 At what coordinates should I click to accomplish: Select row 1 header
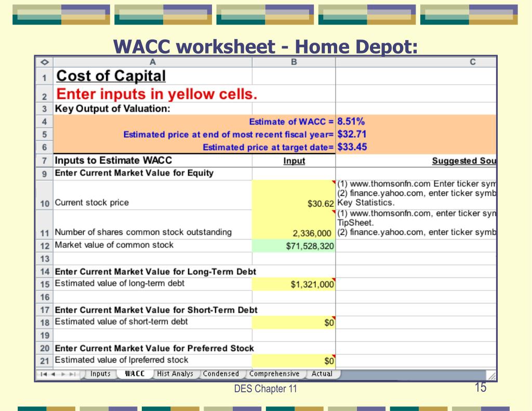pyautogui.click(x=45, y=77)
